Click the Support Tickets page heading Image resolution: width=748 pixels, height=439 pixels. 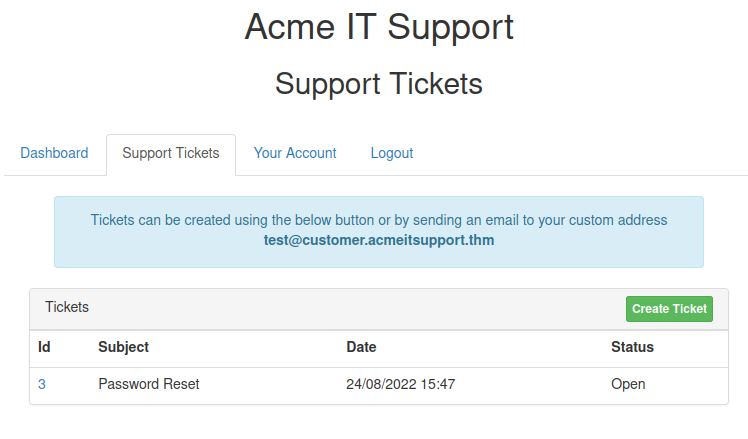(379, 84)
